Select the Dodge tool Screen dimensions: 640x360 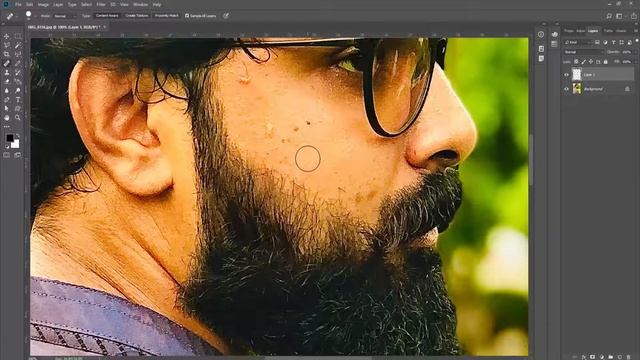click(18, 91)
